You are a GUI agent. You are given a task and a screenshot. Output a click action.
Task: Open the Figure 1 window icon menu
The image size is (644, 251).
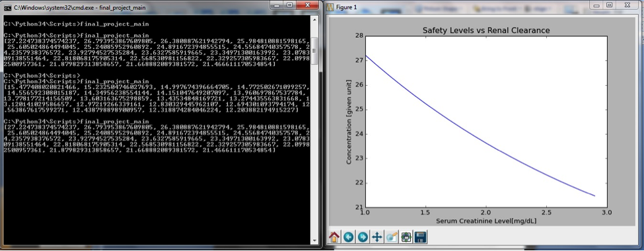330,7
